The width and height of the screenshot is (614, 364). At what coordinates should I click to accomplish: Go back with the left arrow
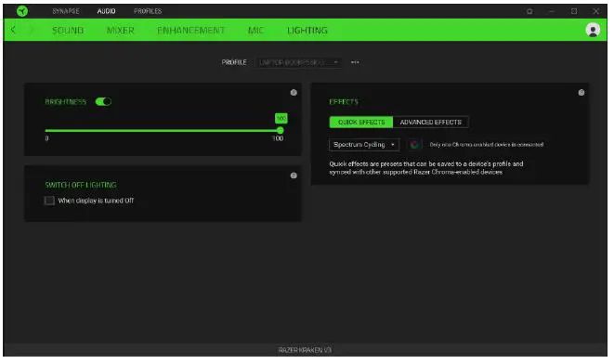pos(13,30)
